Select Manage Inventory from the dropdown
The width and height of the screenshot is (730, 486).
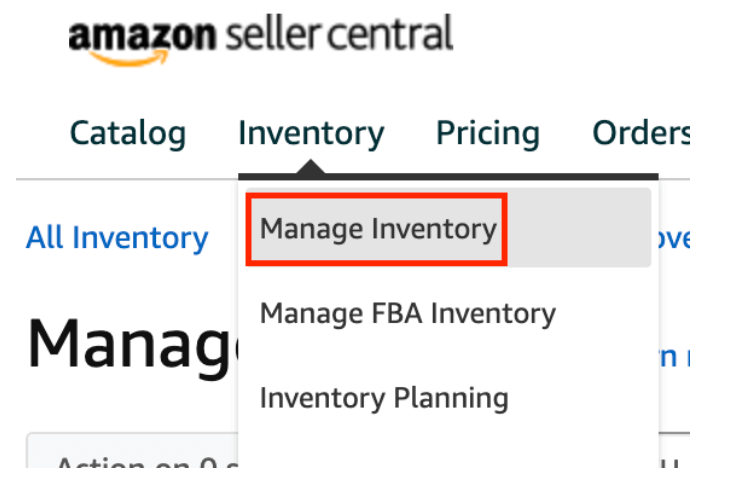(x=379, y=229)
